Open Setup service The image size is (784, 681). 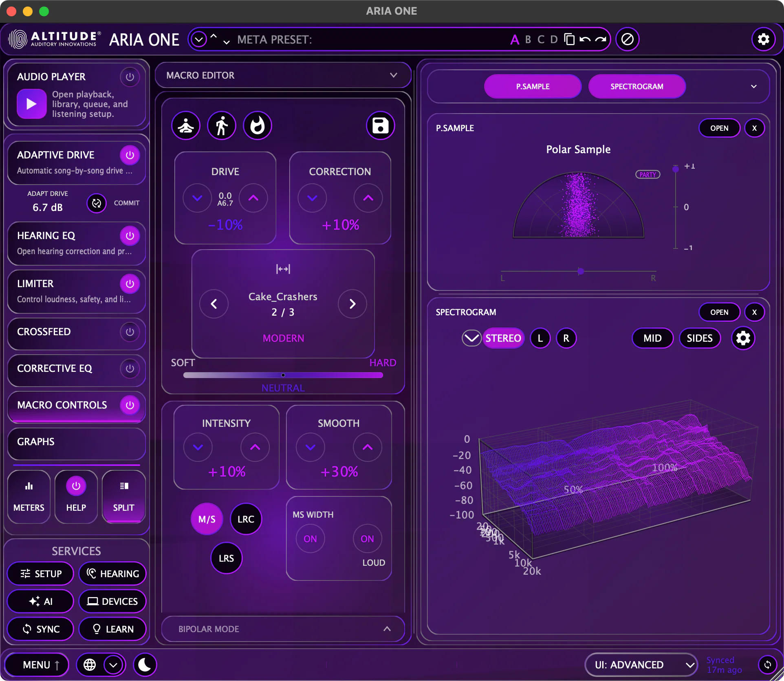(41, 573)
